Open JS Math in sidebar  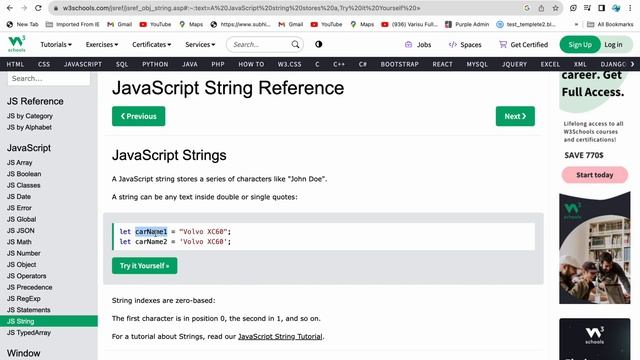click(x=19, y=242)
